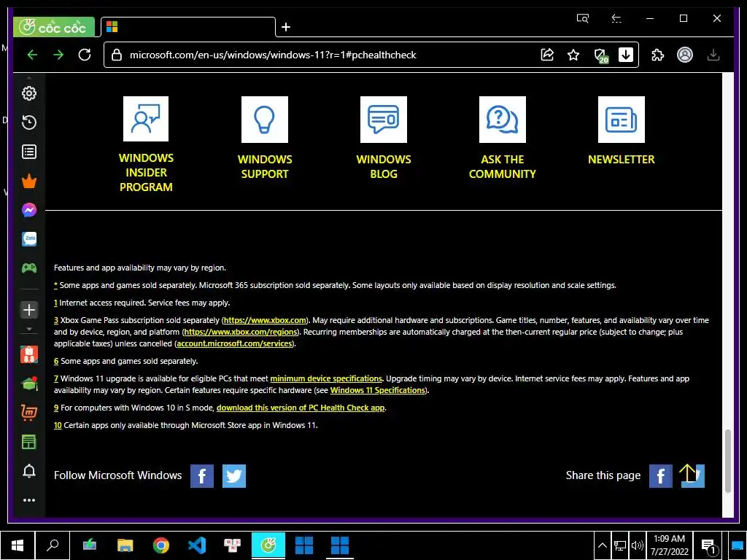Open Coc Coc sidebar settings gear

(29, 93)
